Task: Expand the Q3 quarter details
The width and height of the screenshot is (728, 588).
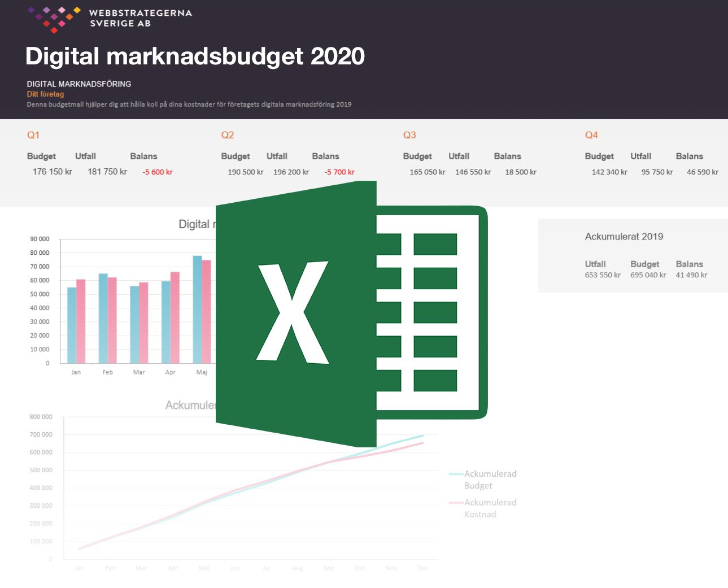Action: [408, 134]
